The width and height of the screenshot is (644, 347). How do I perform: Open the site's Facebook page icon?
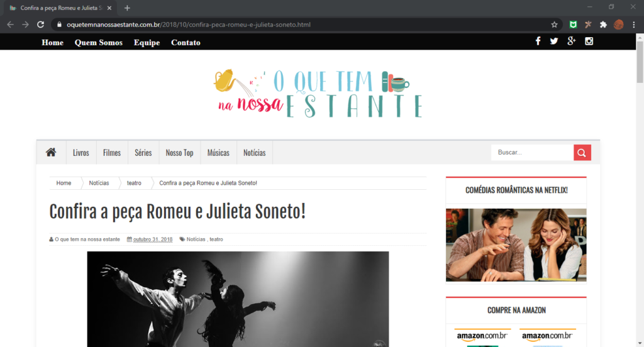coord(538,41)
